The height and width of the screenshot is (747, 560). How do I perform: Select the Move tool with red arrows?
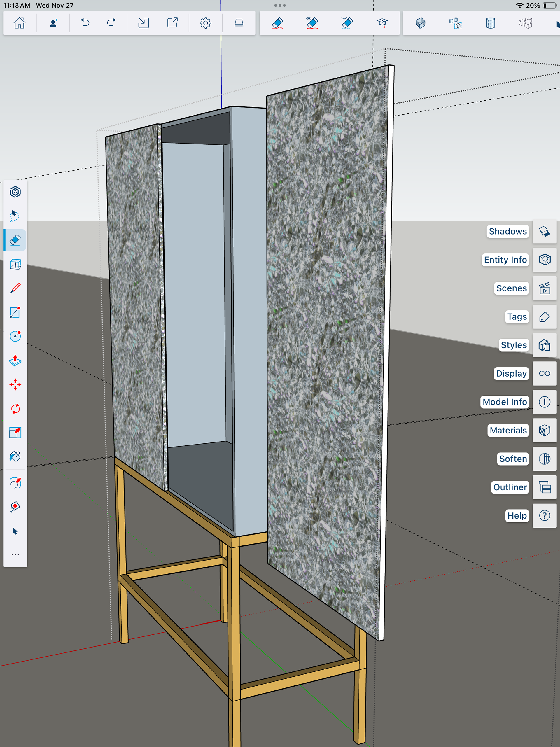coord(15,385)
